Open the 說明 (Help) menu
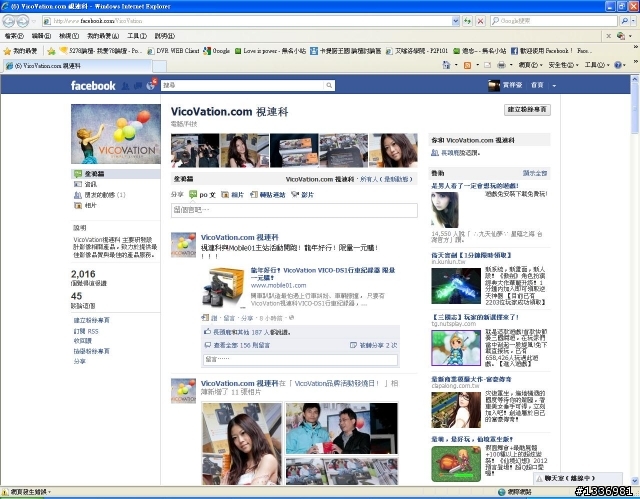Viewport: 640px width, 499px height. [164, 36]
